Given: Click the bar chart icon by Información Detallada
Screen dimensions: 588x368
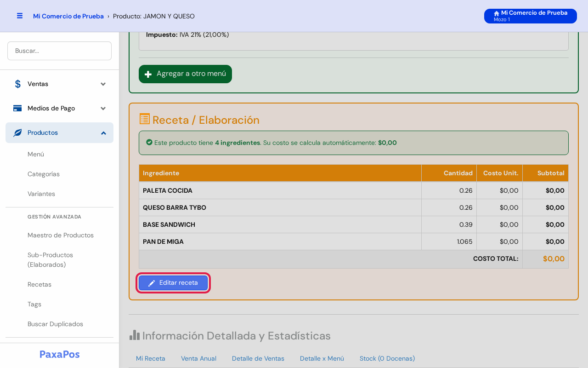Looking at the screenshot, I should click(x=135, y=335).
